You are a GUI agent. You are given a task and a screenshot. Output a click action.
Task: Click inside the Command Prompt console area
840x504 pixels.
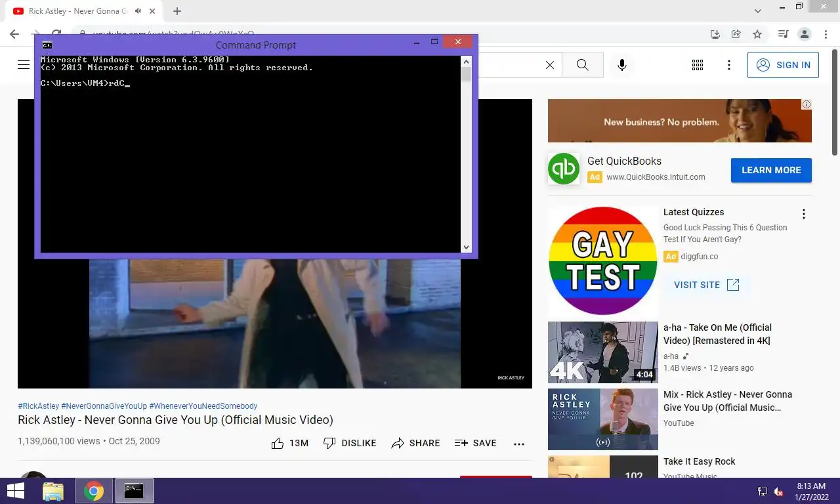pyautogui.click(x=251, y=154)
